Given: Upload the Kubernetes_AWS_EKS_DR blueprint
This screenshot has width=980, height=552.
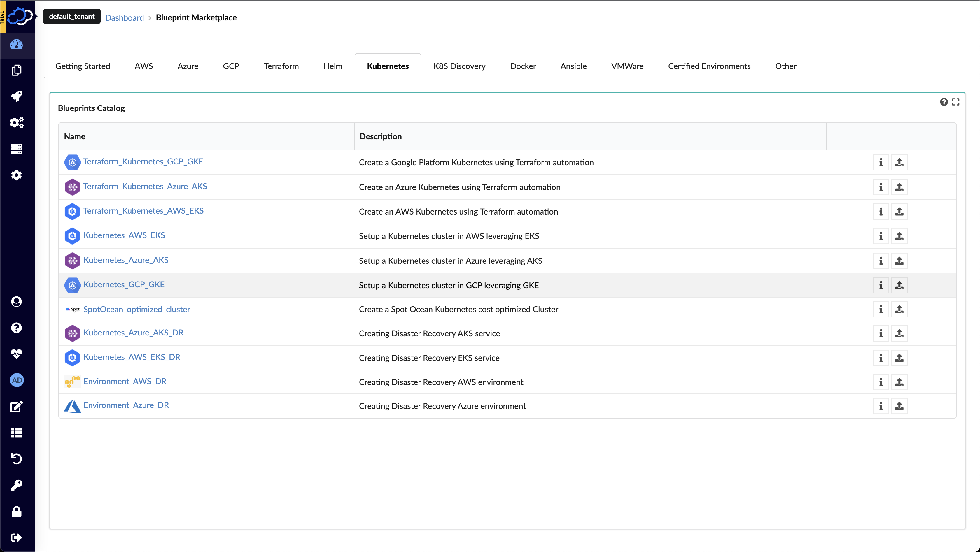Looking at the screenshot, I should tap(899, 358).
